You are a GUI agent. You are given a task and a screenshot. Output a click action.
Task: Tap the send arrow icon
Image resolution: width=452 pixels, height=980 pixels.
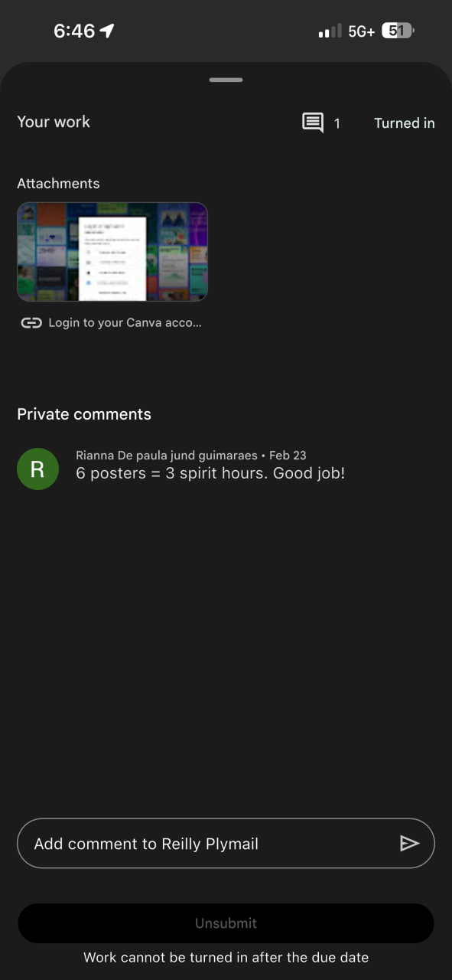(x=410, y=843)
